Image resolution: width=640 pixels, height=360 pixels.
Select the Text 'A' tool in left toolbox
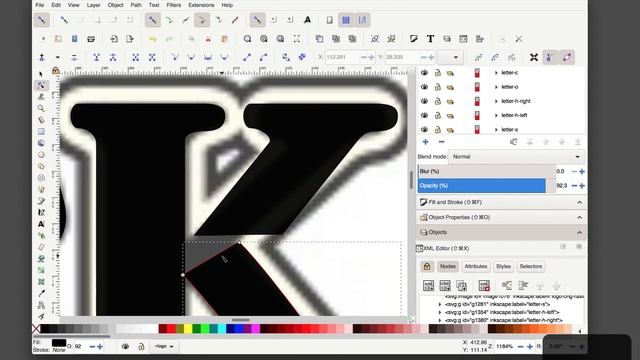pyautogui.click(x=41, y=224)
